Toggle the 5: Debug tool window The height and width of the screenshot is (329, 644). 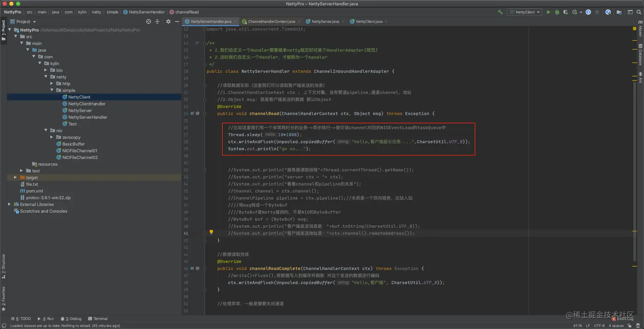tap(71, 319)
